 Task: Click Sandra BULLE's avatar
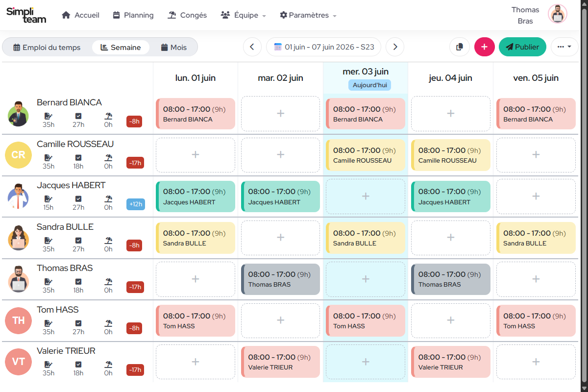coord(18,238)
